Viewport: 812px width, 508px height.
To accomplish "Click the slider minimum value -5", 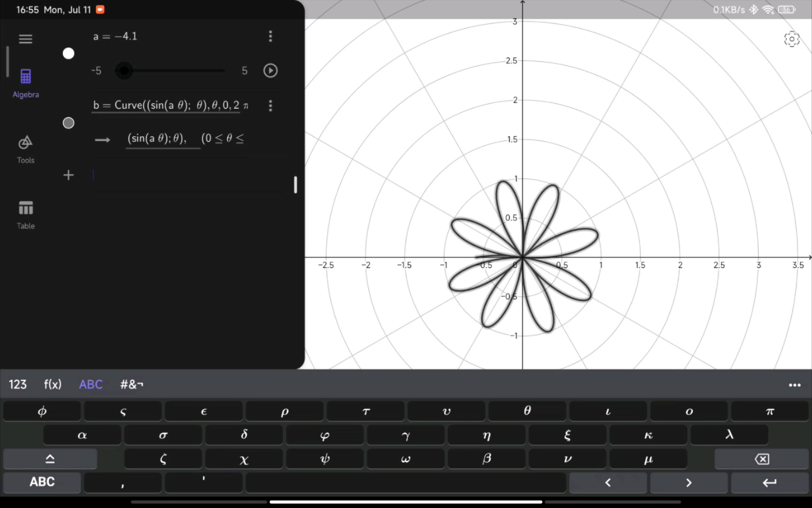I will click(96, 71).
